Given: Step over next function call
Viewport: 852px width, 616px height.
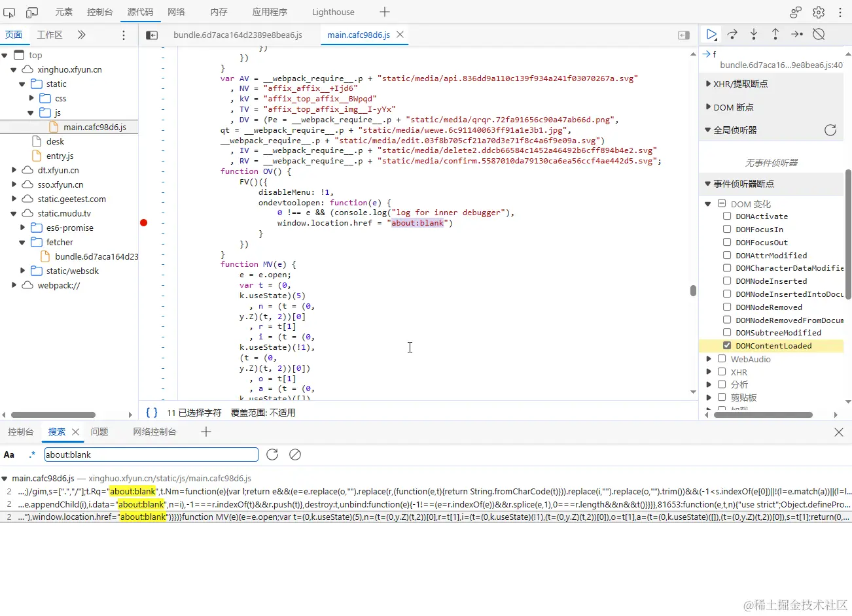Looking at the screenshot, I should [732, 35].
